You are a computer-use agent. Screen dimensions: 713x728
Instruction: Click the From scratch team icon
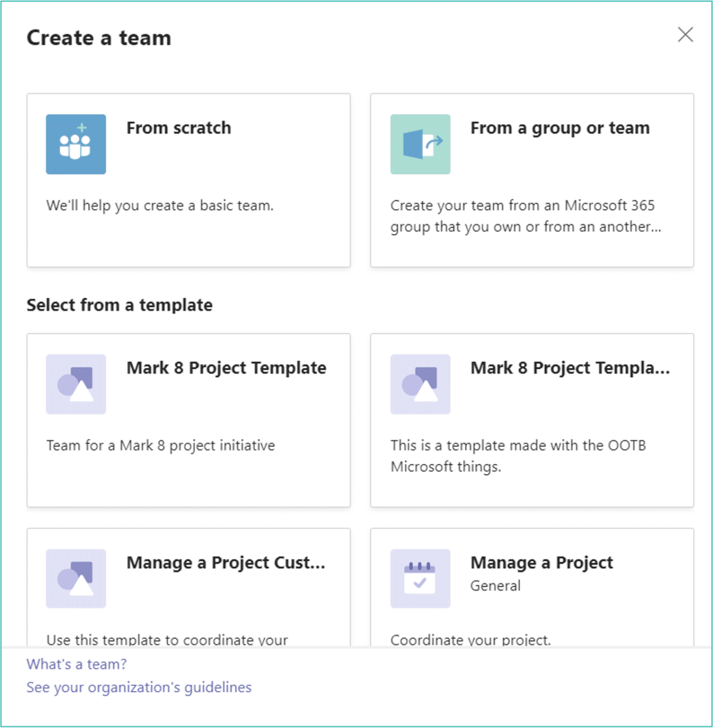(x=75, y=144)
